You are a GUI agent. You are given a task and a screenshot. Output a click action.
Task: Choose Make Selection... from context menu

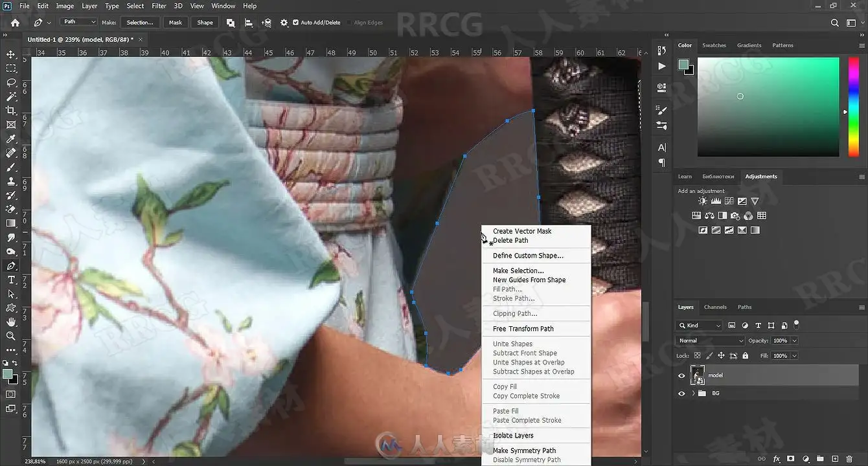[518, 271]
